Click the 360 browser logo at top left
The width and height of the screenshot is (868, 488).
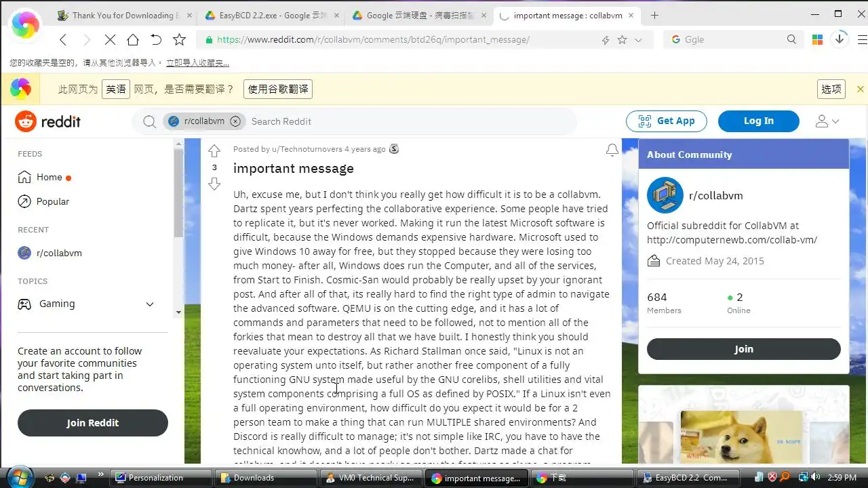point(26,25)
